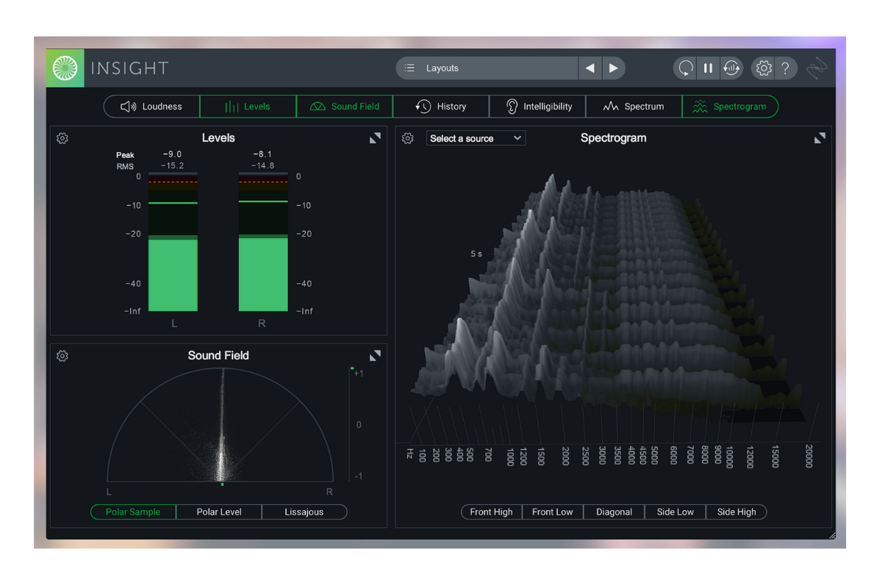Image resolution: width=882 pixels, height=588 pixels.
Task: Switch Sound Field to Lissajous view
Action: (x=304, y=512)
